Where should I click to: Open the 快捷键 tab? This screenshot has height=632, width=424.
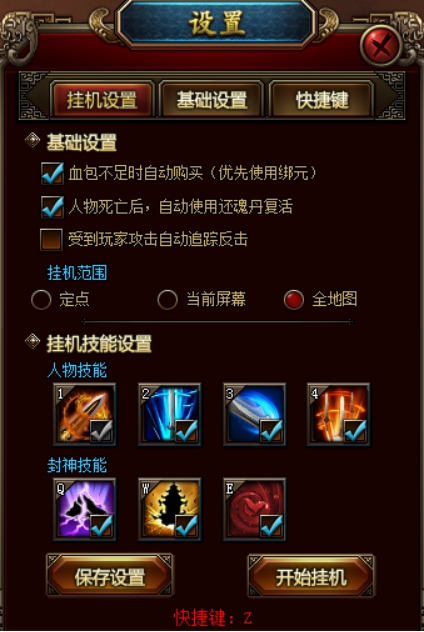tap(322, 100)
